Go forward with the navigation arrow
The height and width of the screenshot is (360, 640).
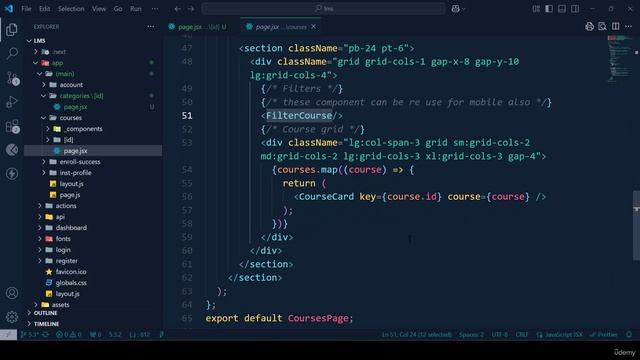tap(191, 9)
